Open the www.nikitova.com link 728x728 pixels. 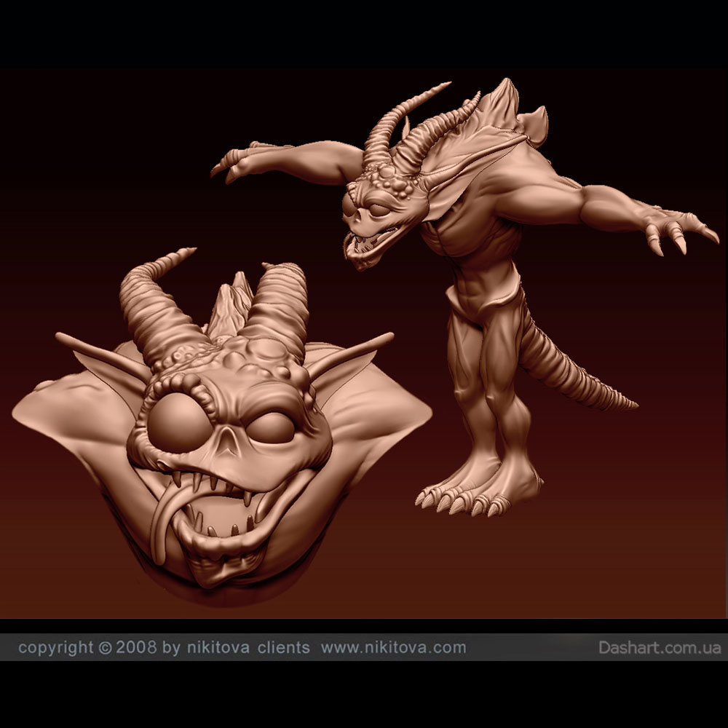coord(393,647)
